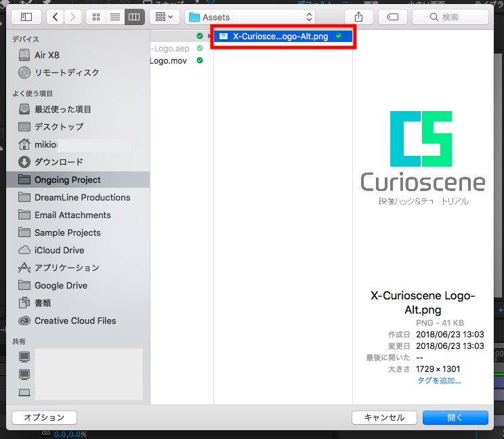This screenshot has width=504, height=439.
Task: Click the 1729 × 1301 size value
Action: pos(438,369)
